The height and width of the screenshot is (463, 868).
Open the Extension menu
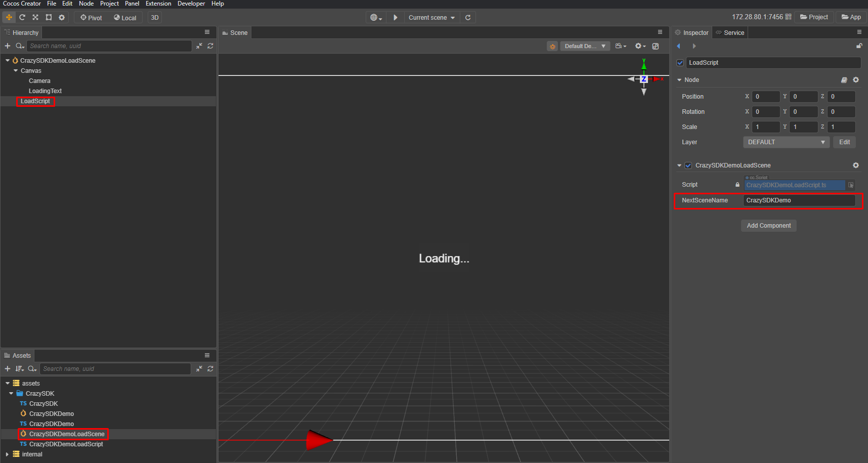(x=158, y=4)
